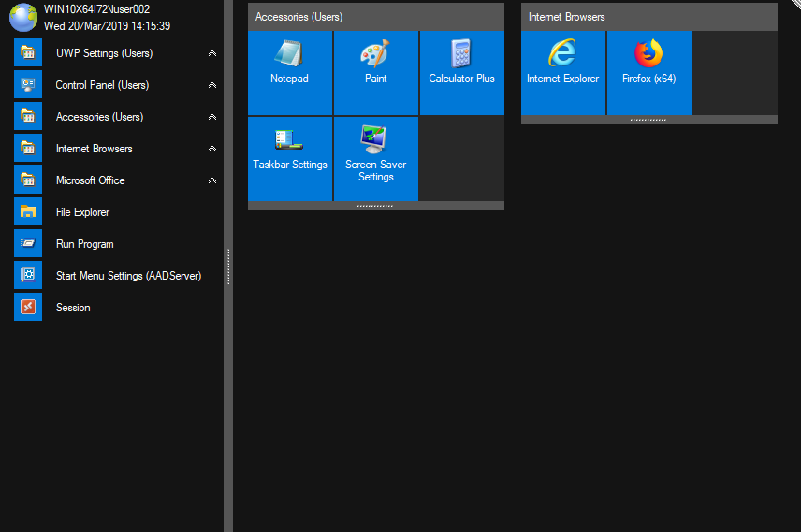This screenshot has width=801, height=532.
Task: Open the Calculator Plus tile
Action: (x=461, y=73)
